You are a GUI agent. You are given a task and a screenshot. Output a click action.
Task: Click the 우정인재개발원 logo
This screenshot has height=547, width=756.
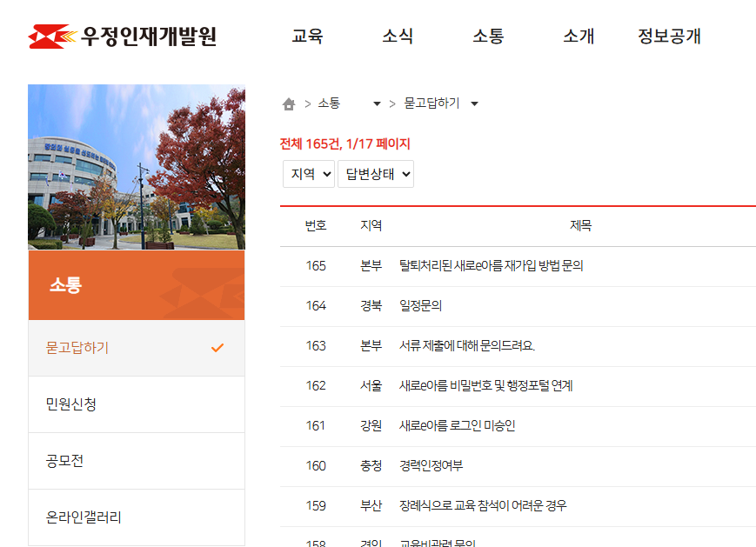[123, 37]
